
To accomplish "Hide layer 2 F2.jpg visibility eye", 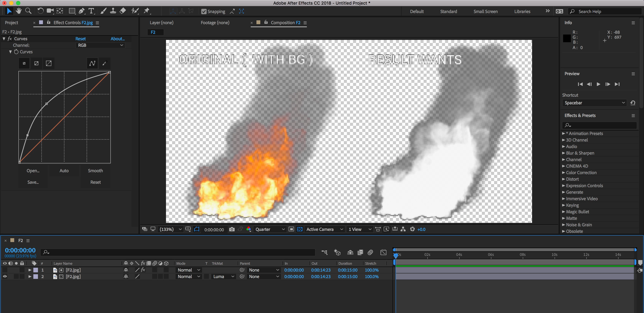I will tap(5, 277).
